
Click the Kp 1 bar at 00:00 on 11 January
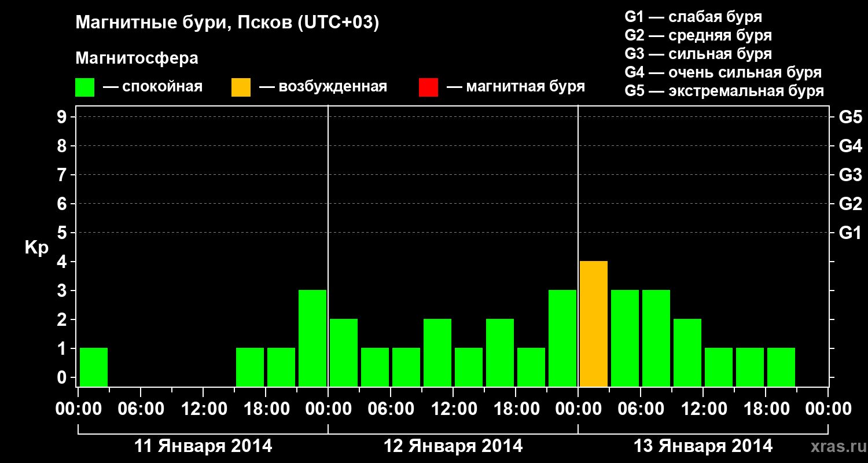(x=94, y=367)
